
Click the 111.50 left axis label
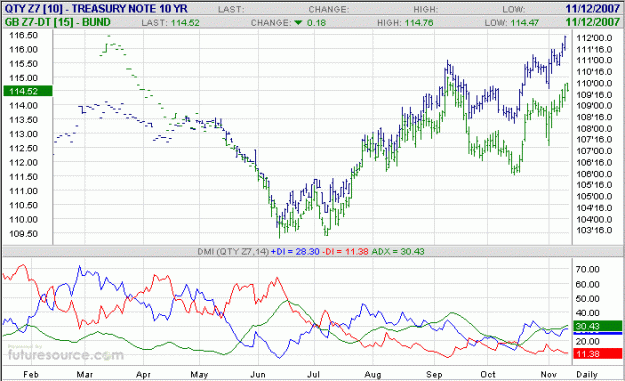click(x=23, y=177)
